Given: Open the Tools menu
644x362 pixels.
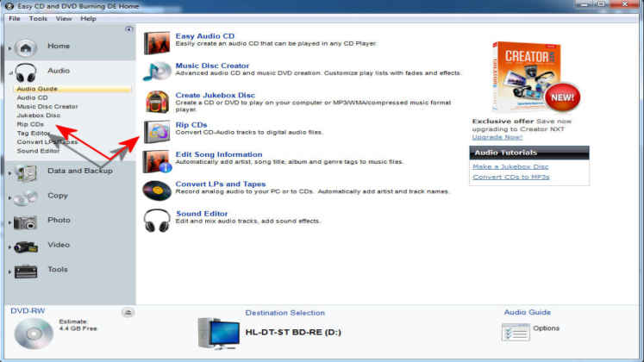Looking at the screenshot, I should click(x=38, y=18).
